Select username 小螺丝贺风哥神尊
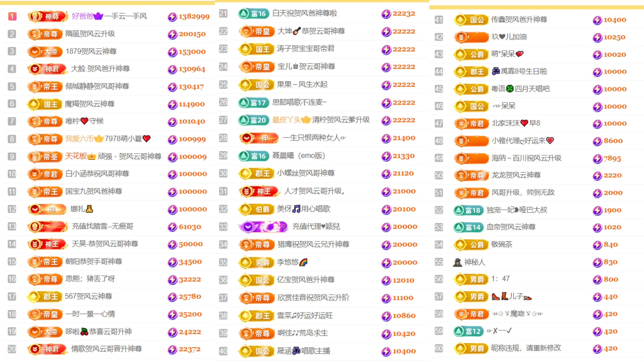Viewport: 644px width, 362px height. coord(306,173)
